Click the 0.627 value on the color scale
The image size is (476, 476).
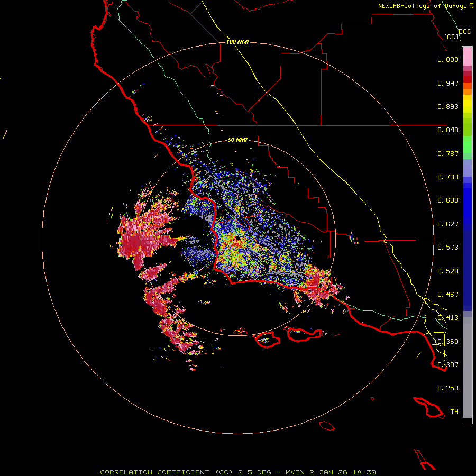pos(448,224)
